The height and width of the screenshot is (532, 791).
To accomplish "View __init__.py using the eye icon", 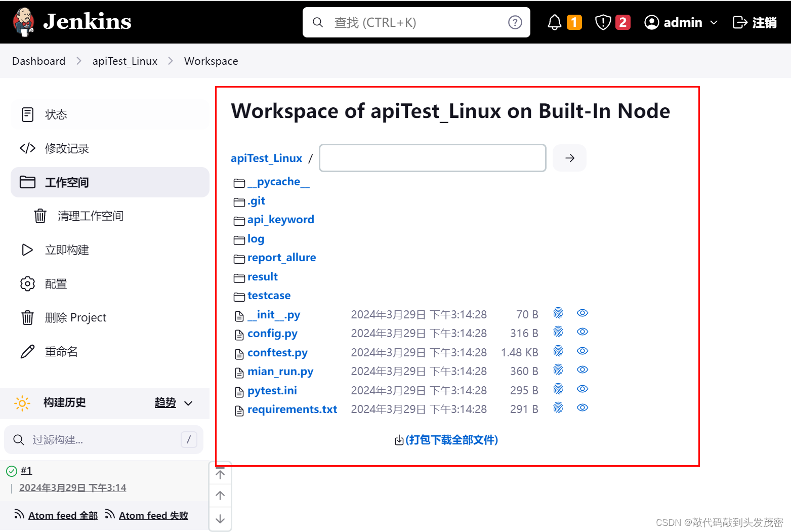I will tap(582, 313).
